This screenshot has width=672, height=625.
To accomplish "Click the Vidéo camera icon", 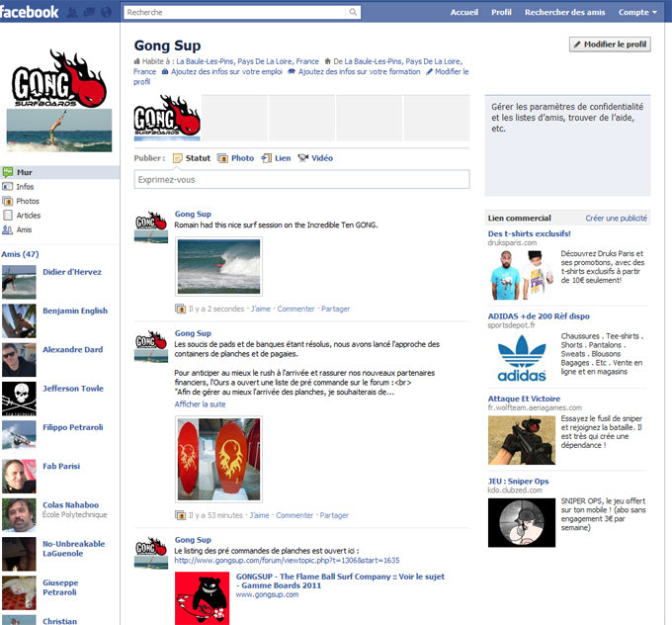I will tap(303, 158).
